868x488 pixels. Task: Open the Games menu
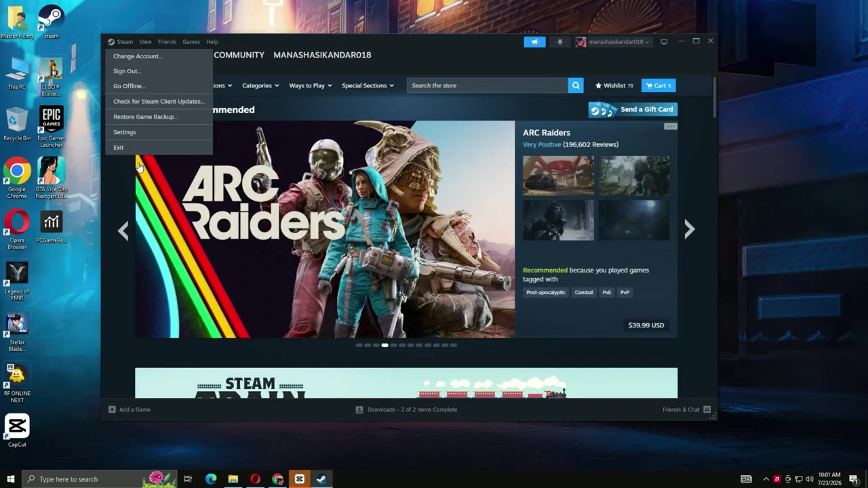click(191, 42)
